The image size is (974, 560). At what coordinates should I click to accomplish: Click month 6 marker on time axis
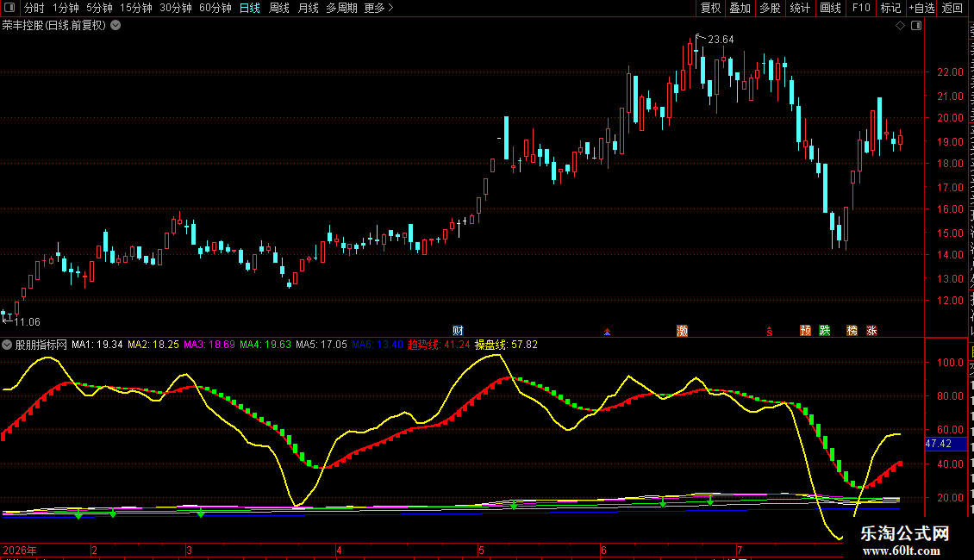click(603, 550)
